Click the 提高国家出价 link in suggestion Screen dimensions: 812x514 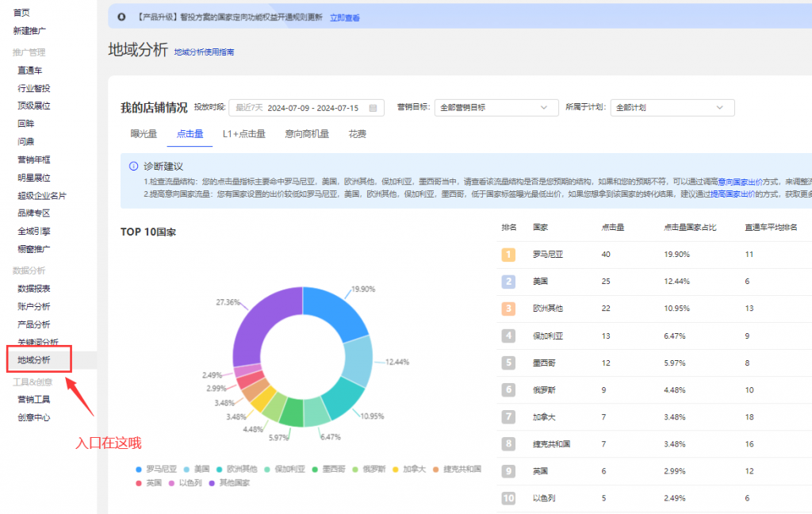click(732, 194)
